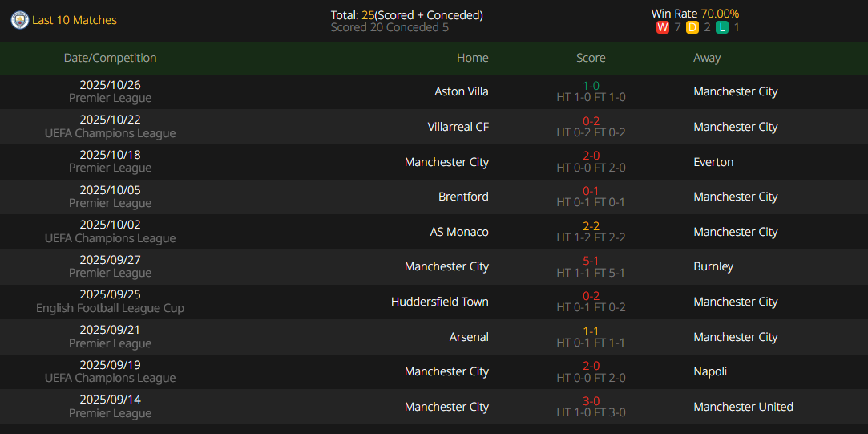This screenshot has height=434, width=868.
Task: Open the 5-1 score against Burnley
Action: pyautogui.click(x=591, y=261)
